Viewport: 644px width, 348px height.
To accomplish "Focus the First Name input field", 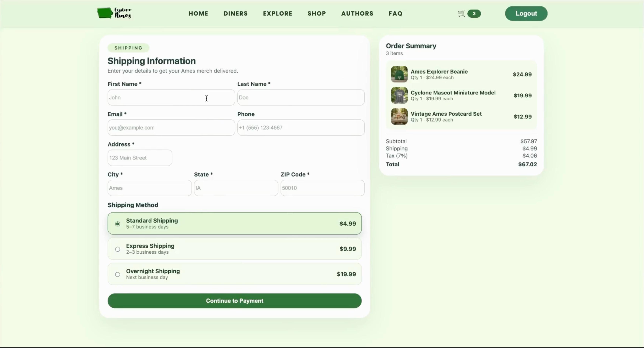I will pos(171,97).
